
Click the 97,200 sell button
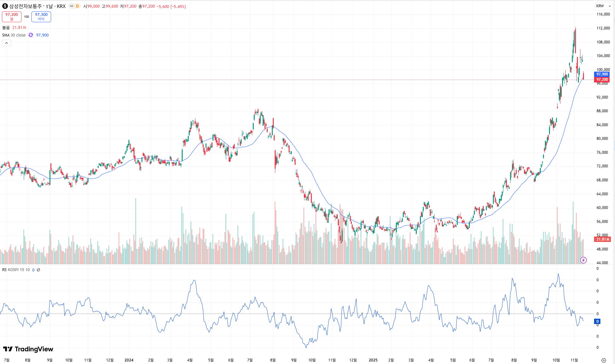[x=12, y=16]
